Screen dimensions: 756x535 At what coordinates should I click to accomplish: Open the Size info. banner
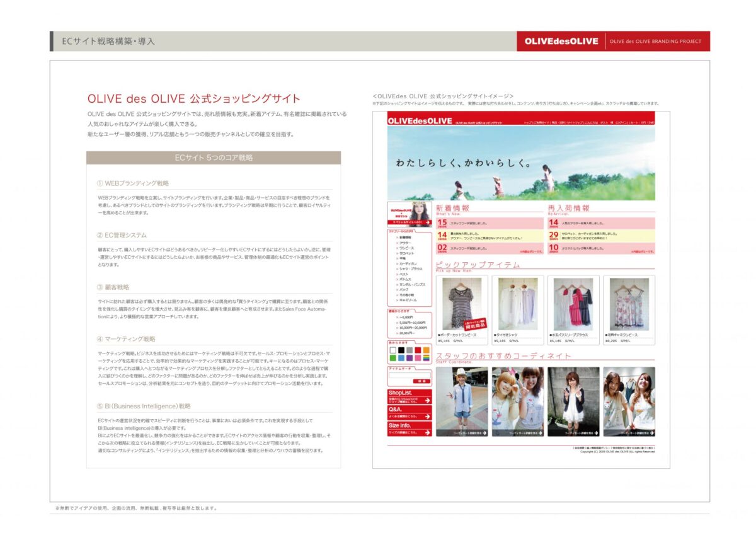click(409, 429)
